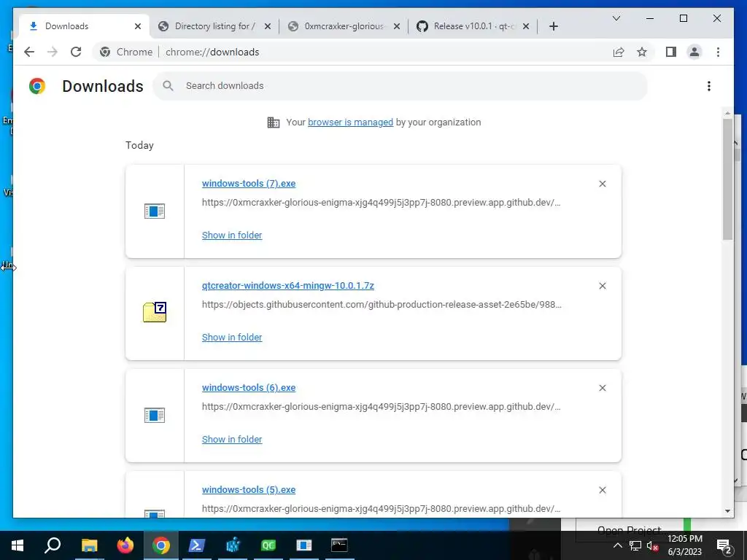Open the Qt Creator taskbar icon
The image size is (747, 560).
coord(268,545)
